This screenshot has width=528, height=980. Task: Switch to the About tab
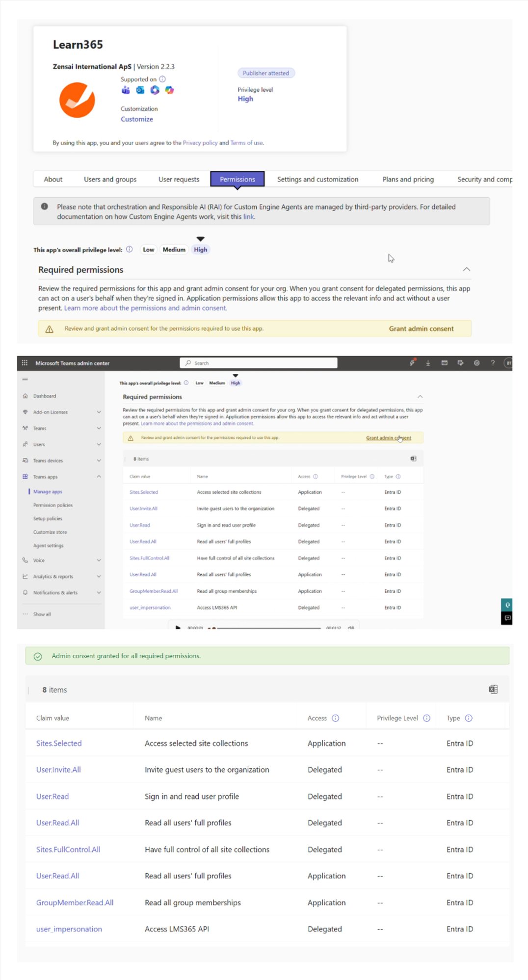tap(53, 180)
